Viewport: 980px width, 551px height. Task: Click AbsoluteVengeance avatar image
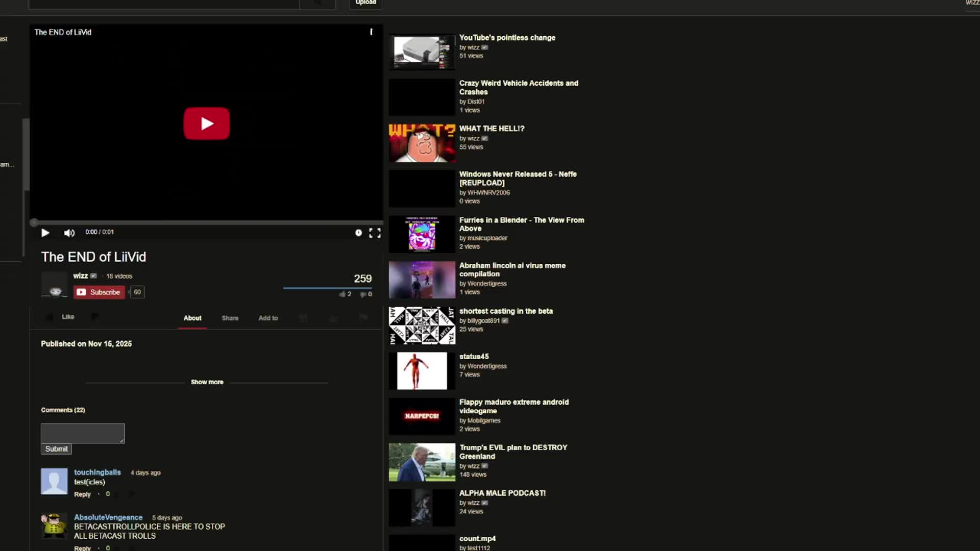(54, 526)
